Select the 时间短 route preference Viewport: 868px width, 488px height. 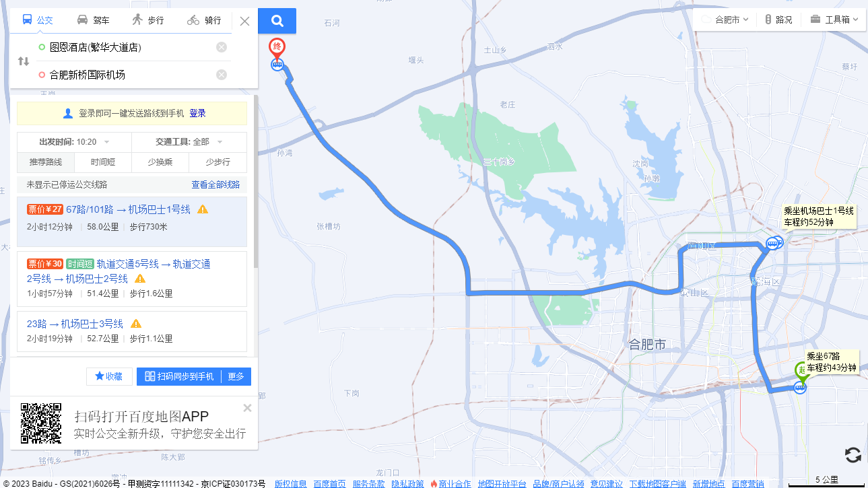click(x=103, y=162)
